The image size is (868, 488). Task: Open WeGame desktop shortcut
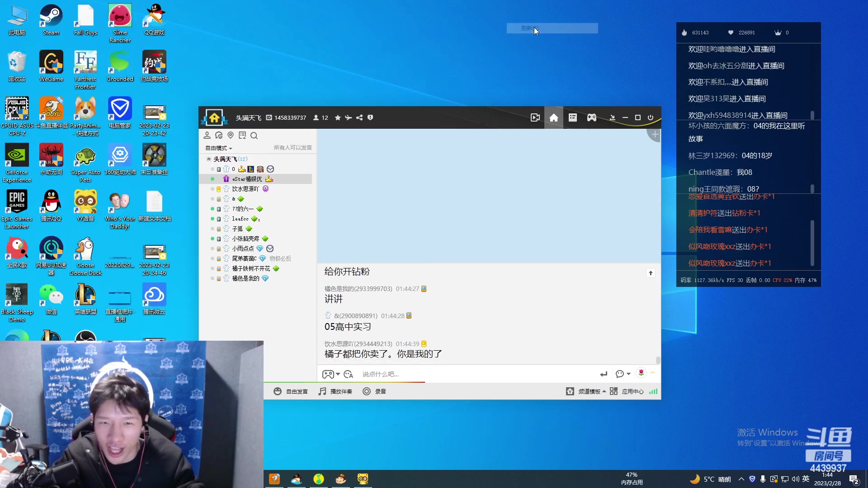pyautogui.click(x=51, y=66)
